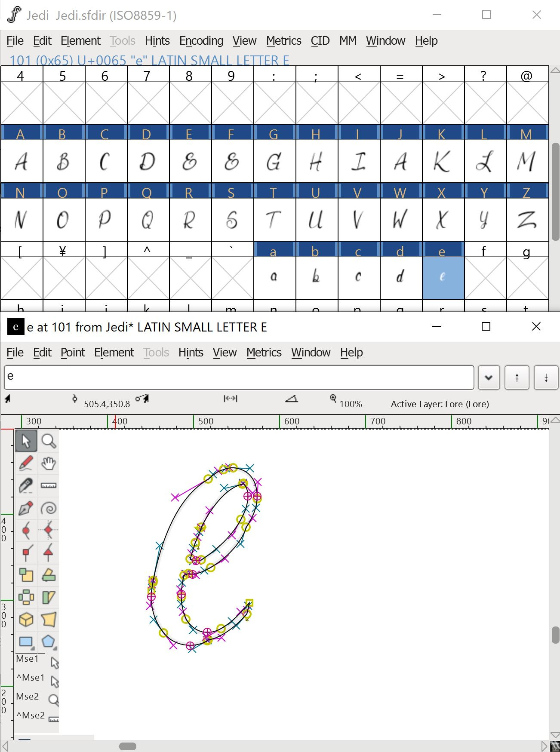Open CID menu in the font window
The image size is (560, 752).
(x=320, y=41)
